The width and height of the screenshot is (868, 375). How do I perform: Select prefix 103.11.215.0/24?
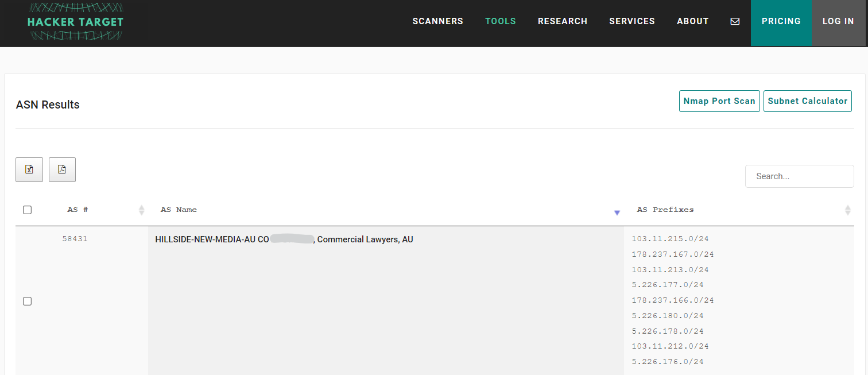click(670, 239)
